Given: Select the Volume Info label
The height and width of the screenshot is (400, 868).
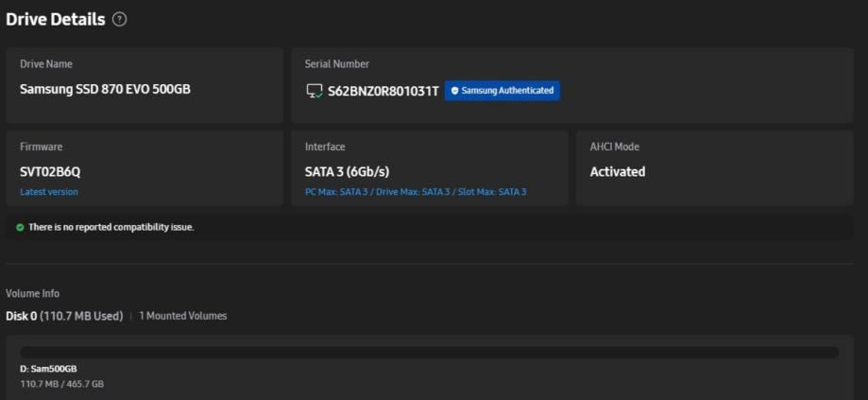Looking at the screenshot, I should pyautogui.click(x=33, y=293).
